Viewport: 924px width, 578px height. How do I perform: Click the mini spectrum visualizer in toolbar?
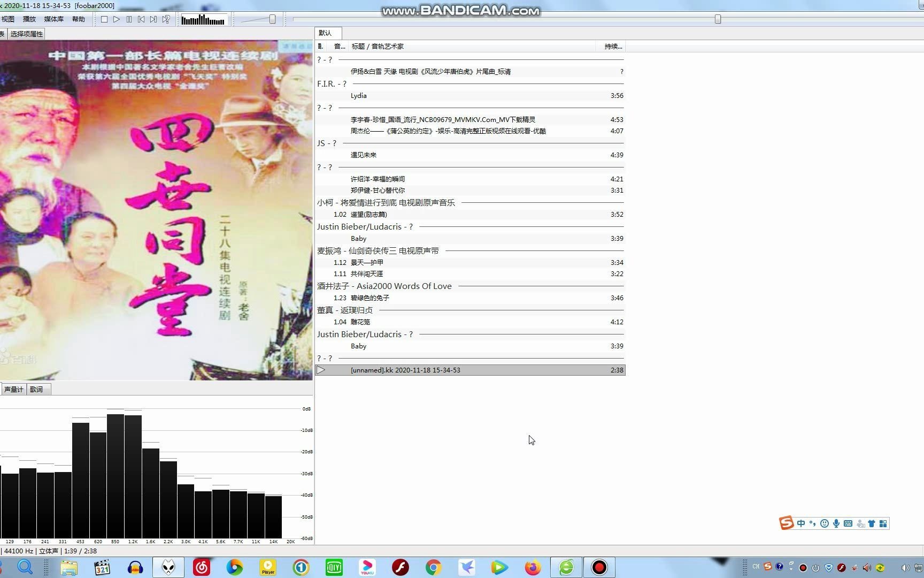pyautogui.click(x=203, y=20)
